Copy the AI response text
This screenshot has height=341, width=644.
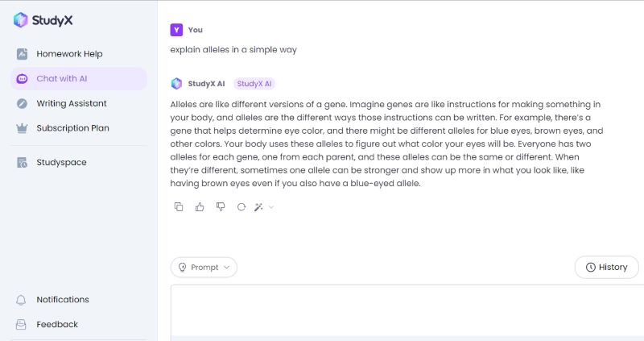(x=179, y=207)
